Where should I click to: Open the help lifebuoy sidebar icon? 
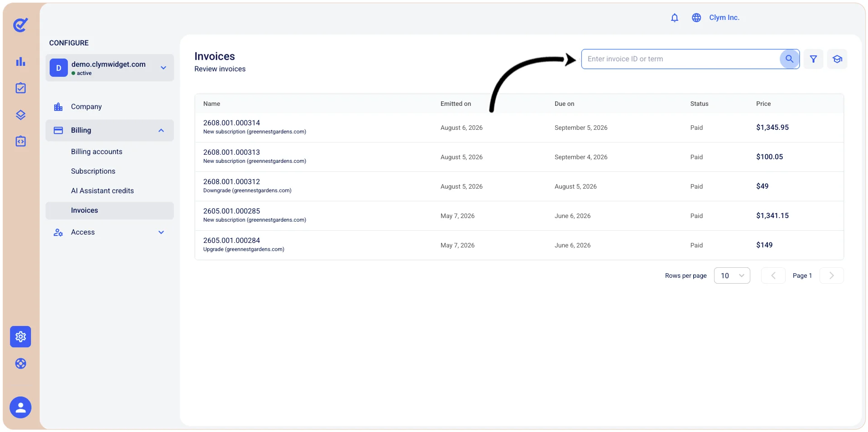[20, 364]
